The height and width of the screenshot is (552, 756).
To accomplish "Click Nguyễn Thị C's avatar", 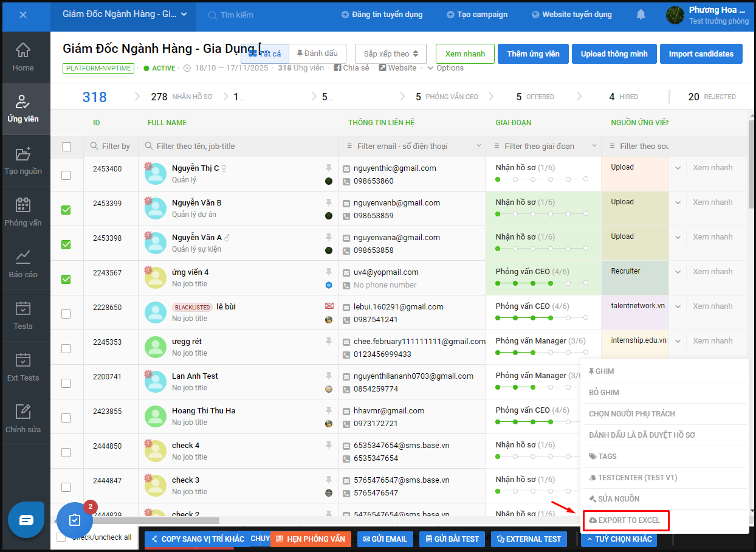I will click(156, 174).
